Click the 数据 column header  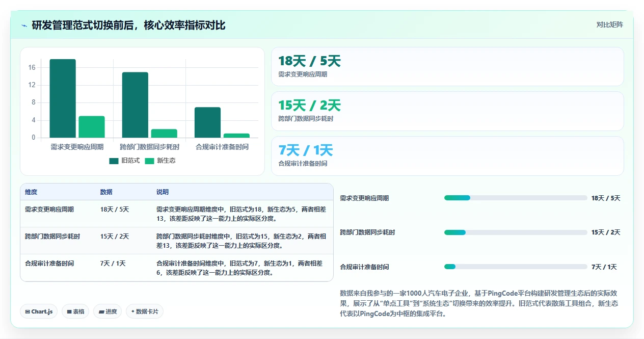pos(106,192)
